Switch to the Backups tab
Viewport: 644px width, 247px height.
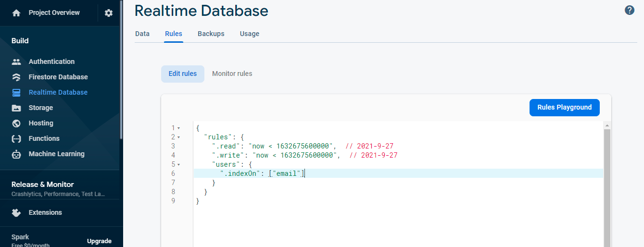(211, 34)
